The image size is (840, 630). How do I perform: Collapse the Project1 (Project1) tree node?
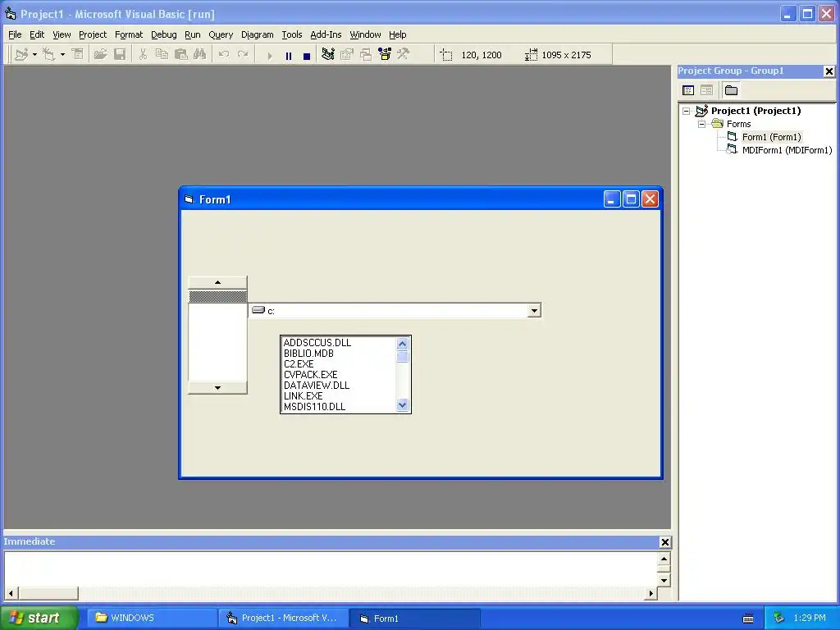tap(687, 111)
